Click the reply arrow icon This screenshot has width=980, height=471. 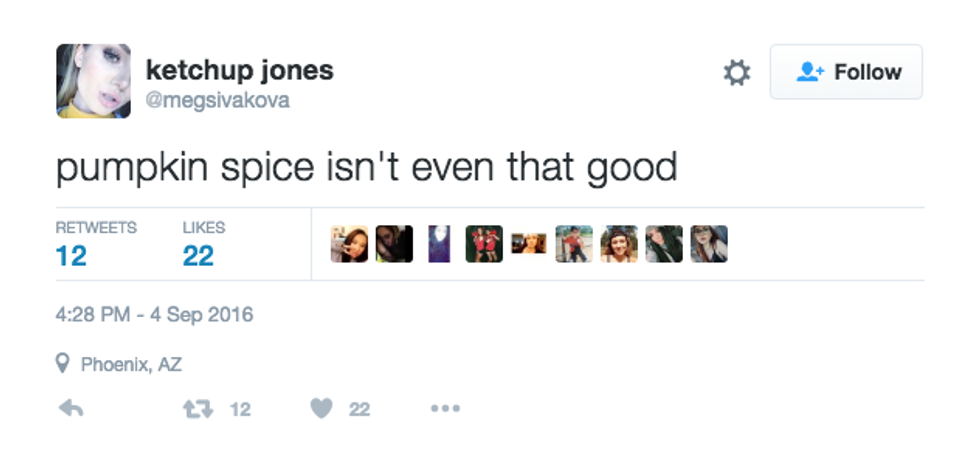tap(70, 408)
